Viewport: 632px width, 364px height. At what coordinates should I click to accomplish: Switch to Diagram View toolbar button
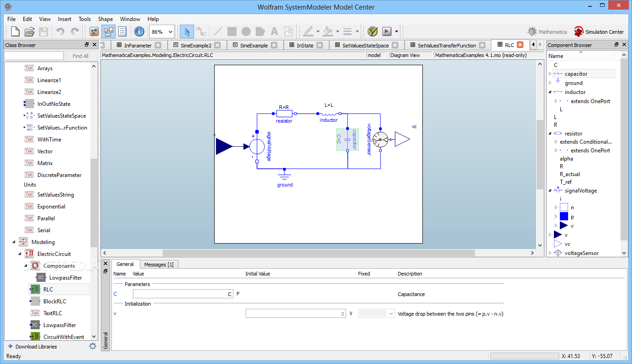click(x=109, y=31)
